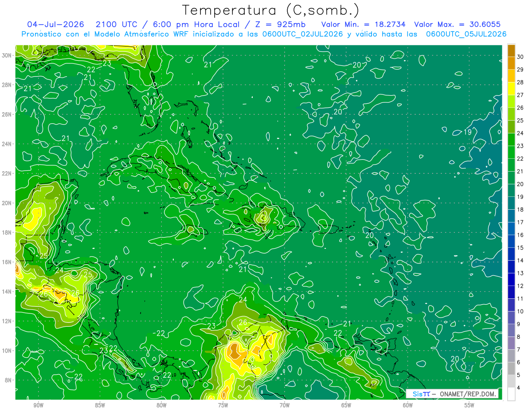Pick the orange swatch between 29 and 30
Screen dimensions: 532x411
pyautogui.click(x=511, y=63)
